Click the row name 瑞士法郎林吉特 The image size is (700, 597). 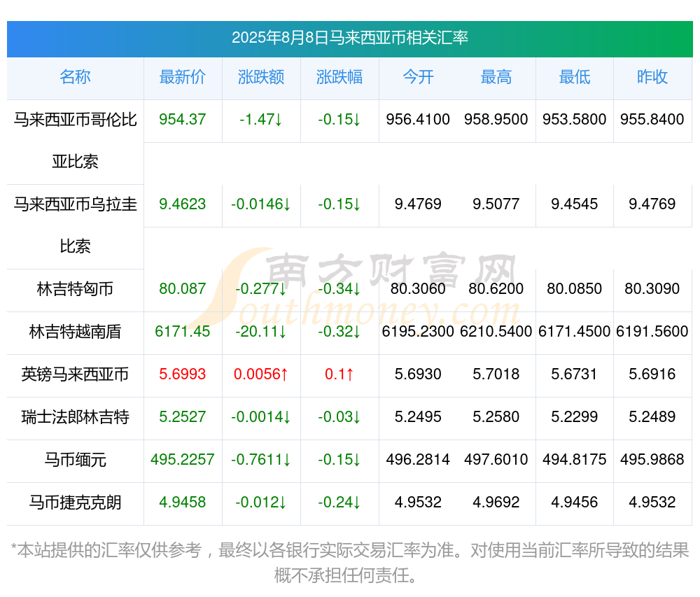point(75,417)
